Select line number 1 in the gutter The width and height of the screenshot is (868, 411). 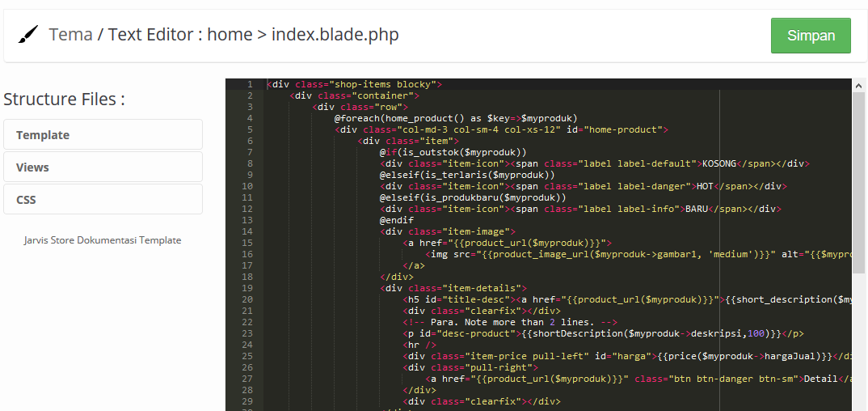click(250, 84)
